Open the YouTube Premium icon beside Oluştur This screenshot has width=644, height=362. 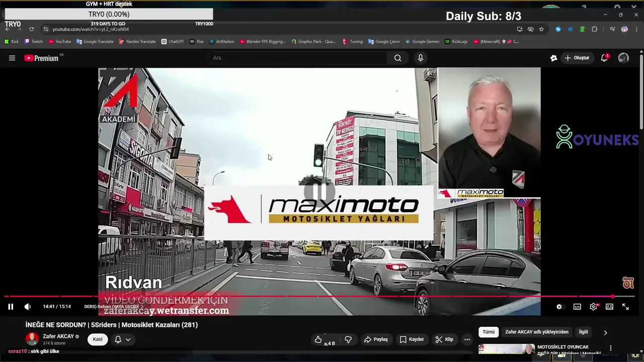(x=553, y=58)
